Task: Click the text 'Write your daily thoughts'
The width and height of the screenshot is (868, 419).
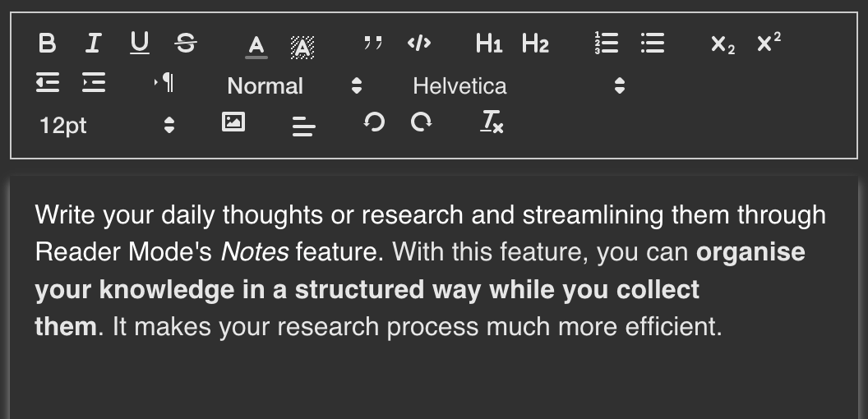Action: (x=179, y=214)
